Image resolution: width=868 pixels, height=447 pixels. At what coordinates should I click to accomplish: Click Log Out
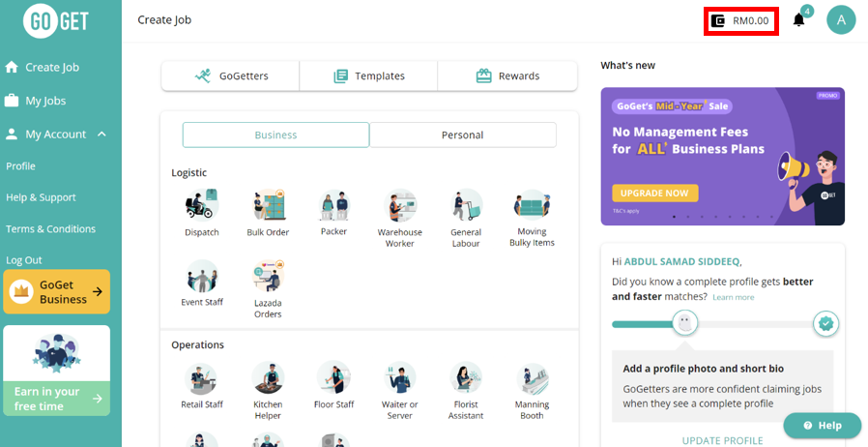coord(24,260)
